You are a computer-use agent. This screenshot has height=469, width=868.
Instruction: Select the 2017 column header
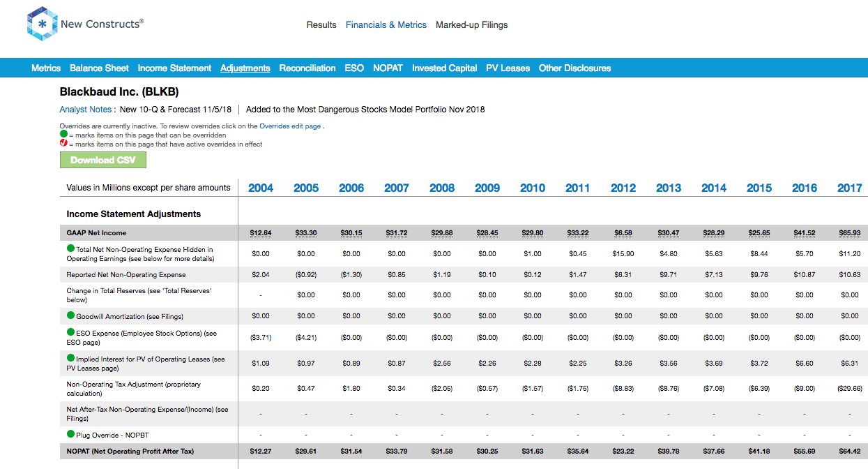pos(850,188)
